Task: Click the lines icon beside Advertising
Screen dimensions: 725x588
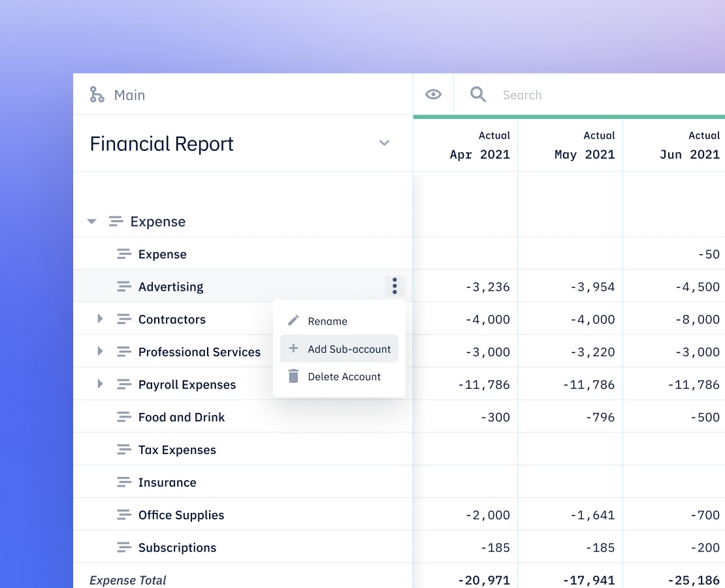Action: (124, 286)
